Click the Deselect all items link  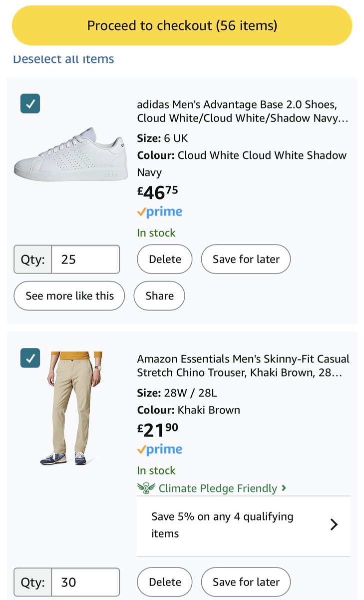tap(63, 59)
